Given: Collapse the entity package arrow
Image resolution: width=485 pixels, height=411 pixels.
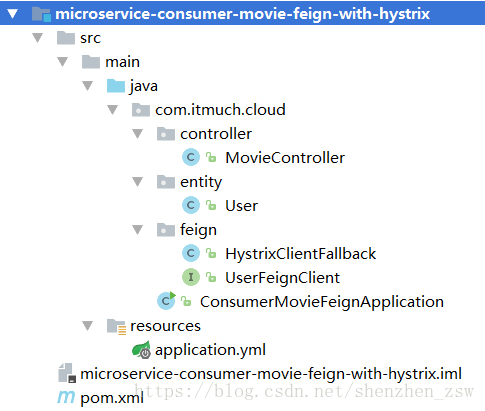Looking at the screenshot, I should click(x=138, y=182).
